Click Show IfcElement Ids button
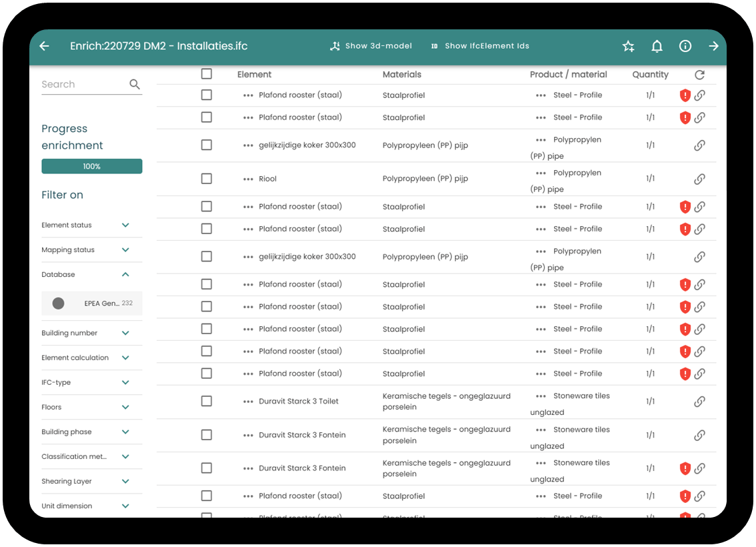Image resolution: width=756 pixels, height=547 pixels. [x=480, y=46]
